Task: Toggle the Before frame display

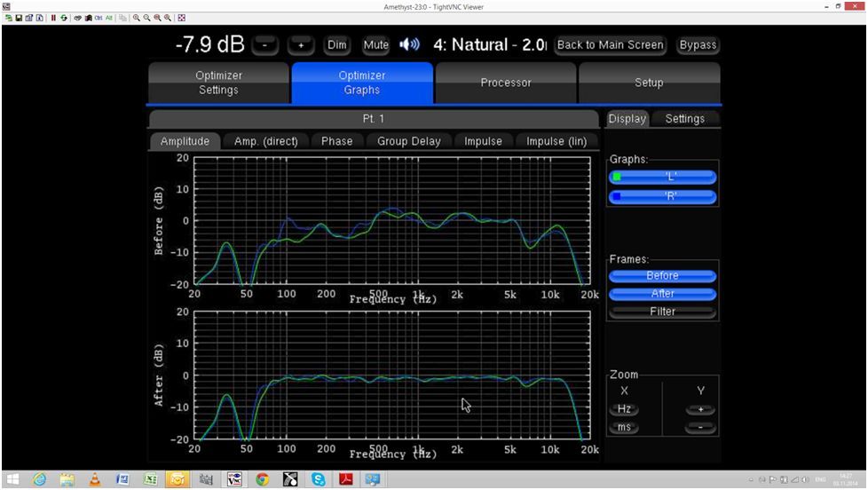Action: point(662,275)
